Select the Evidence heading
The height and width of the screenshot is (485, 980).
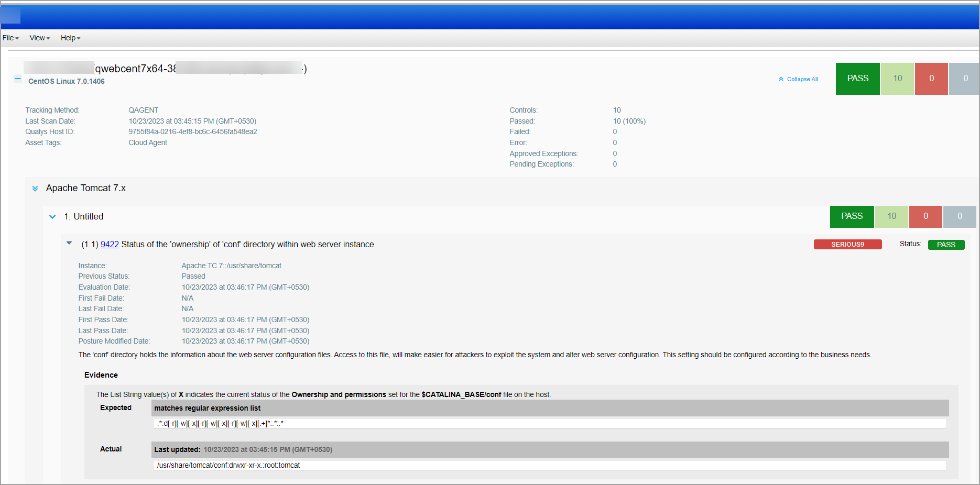click(101, 375)
